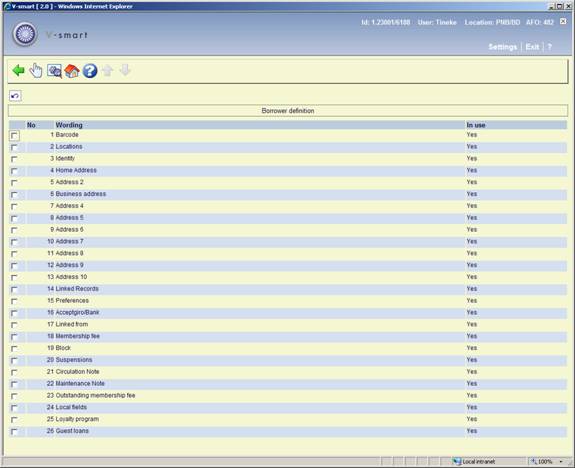Screen dimensions: 575x468
Task: Tick the checkbox for Barcode row
Action: click(14, 136)
